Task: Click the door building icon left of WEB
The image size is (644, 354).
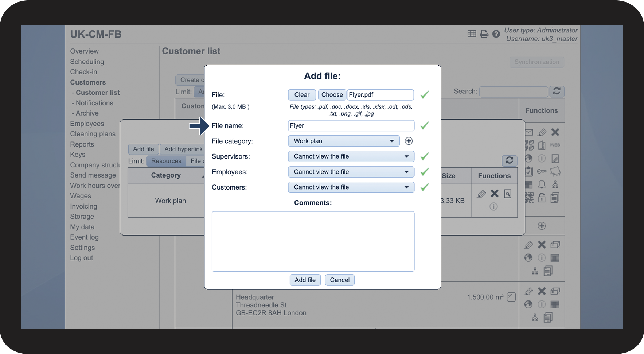Action: (542, 145)
